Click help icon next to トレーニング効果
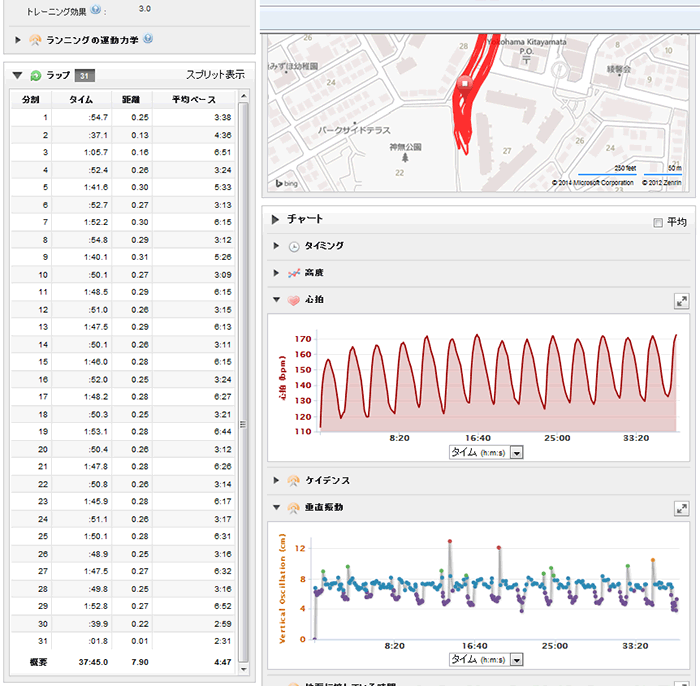This screenshot has height=686, width=700. 96,9
